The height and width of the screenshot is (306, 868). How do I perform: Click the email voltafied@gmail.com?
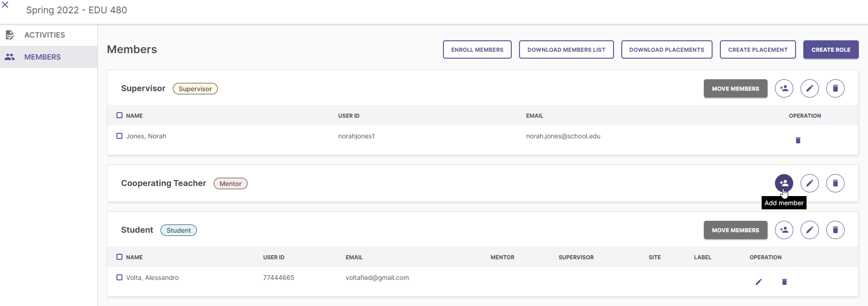377,278
